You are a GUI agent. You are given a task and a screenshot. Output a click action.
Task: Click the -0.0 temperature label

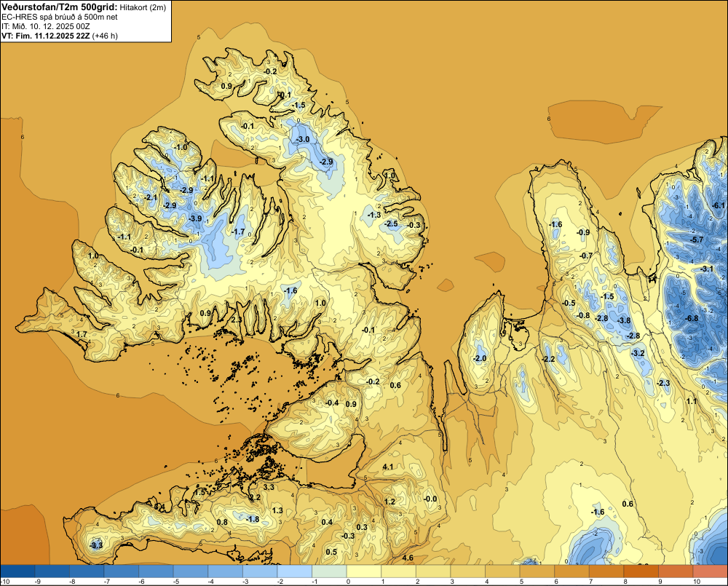pos(430,499)
